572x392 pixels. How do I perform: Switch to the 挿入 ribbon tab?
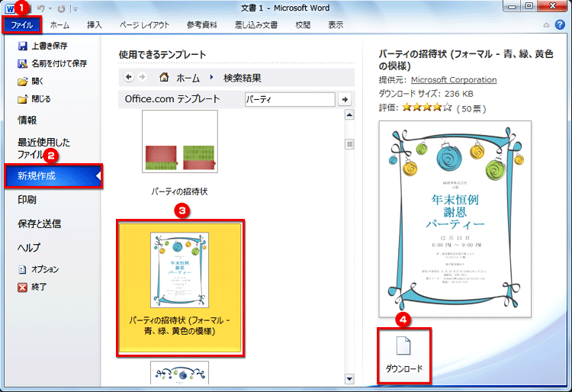tap(94, 25)
